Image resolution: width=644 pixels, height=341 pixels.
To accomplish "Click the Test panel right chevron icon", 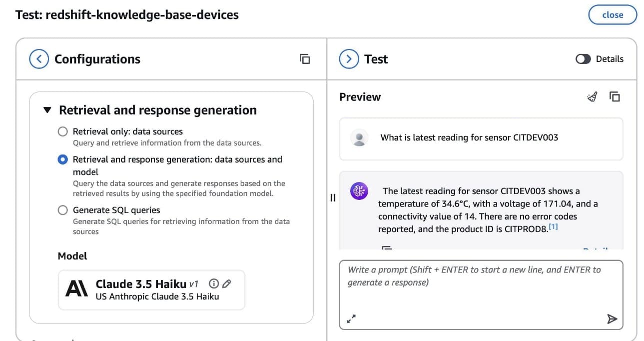I will click(349, 59).
